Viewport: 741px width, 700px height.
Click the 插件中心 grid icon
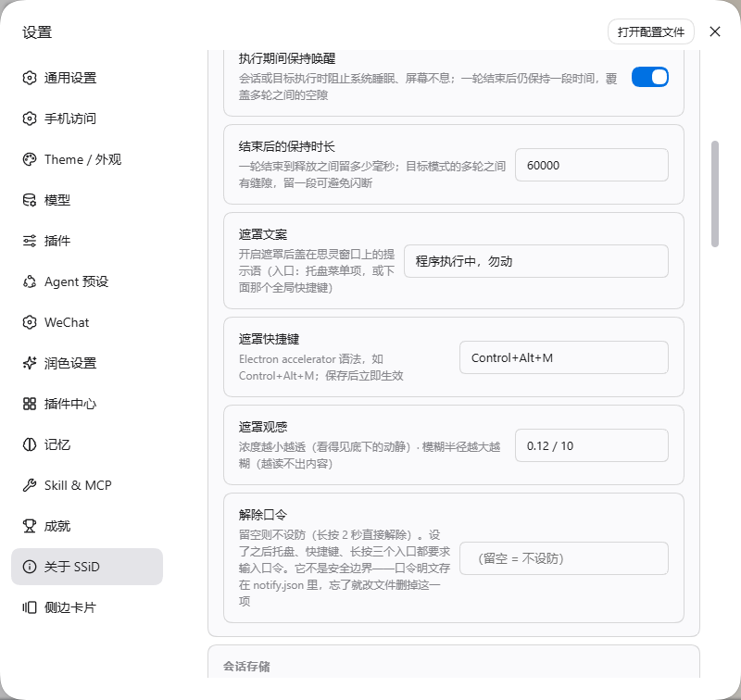[x=30, y=404]
